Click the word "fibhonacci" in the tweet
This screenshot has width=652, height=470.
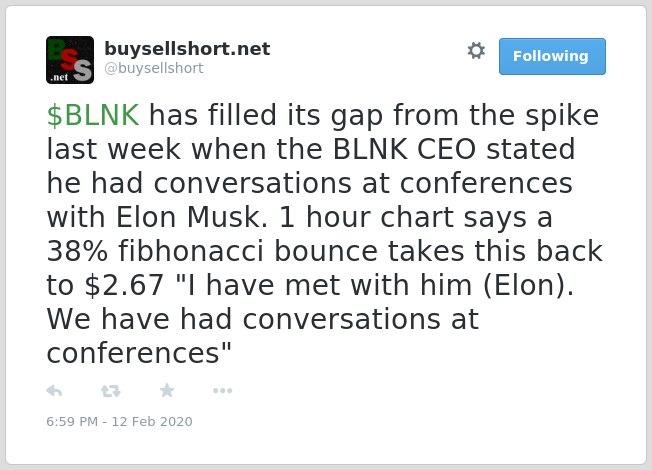191,252
